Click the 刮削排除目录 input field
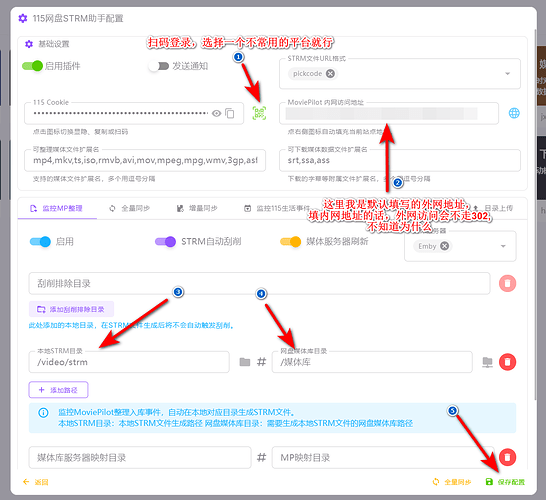This screenshot has height=500, width=546. [259, 283]
